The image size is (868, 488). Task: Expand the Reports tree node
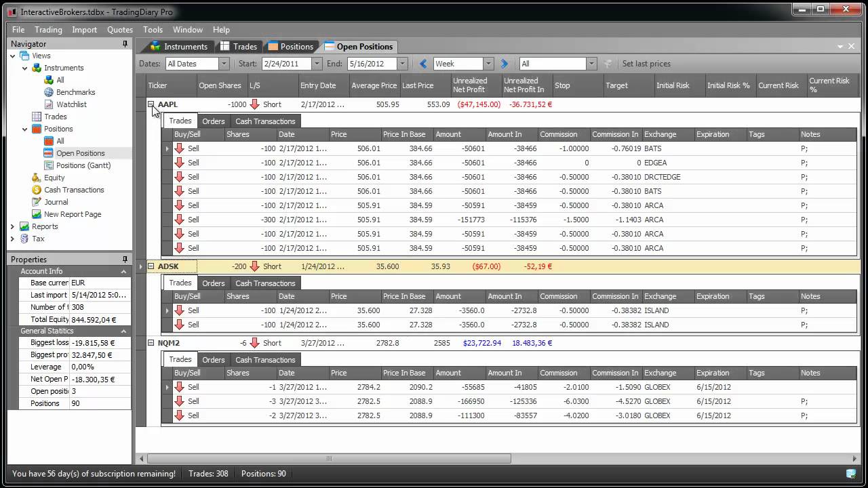point(13,226)
